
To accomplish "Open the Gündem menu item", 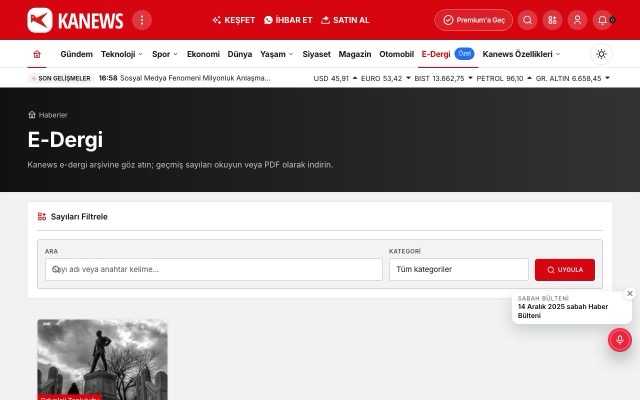I will tap(76, 54).
